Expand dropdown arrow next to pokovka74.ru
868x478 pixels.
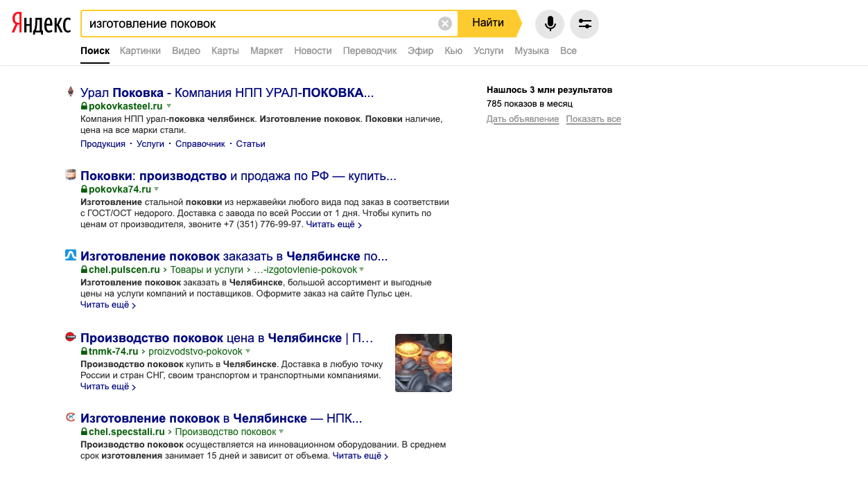(157, 189)
